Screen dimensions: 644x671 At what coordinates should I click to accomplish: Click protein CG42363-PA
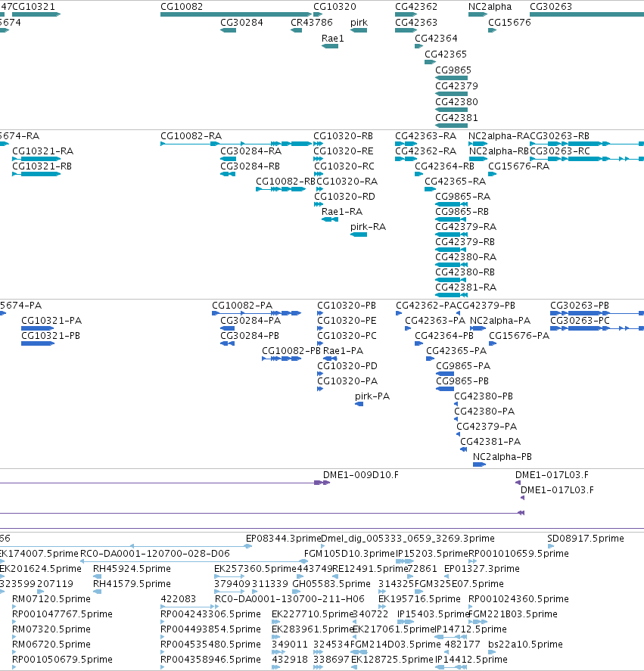click(x=408, y=328)
